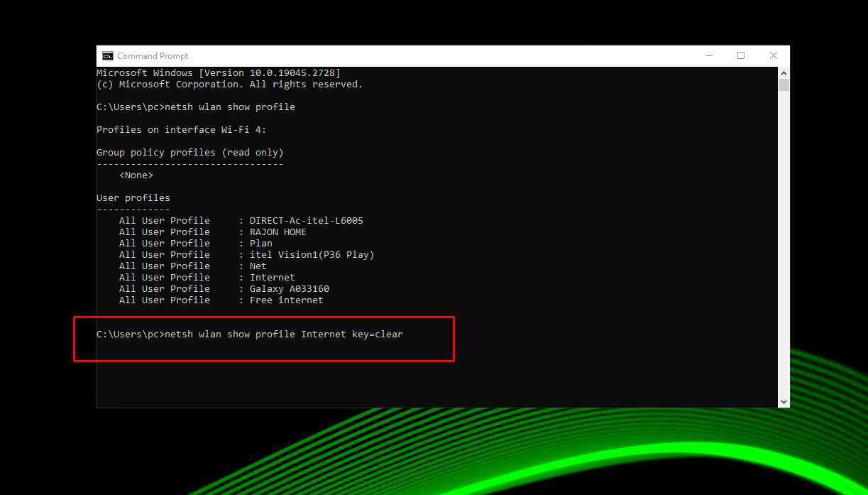
Task: Click the vertical scrollbar thumb
Action: click(x=784, y=85)
